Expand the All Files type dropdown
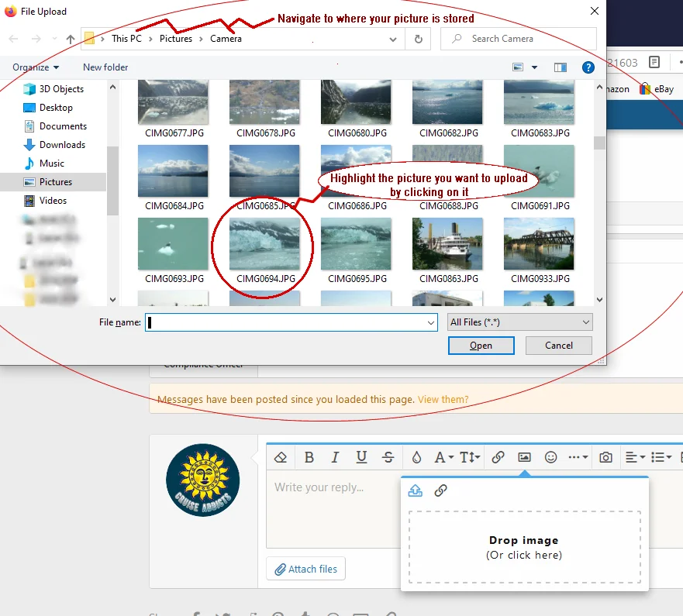The height and width of the screenshot is (616, 683). pyautogui.click(x=519, y=322)
